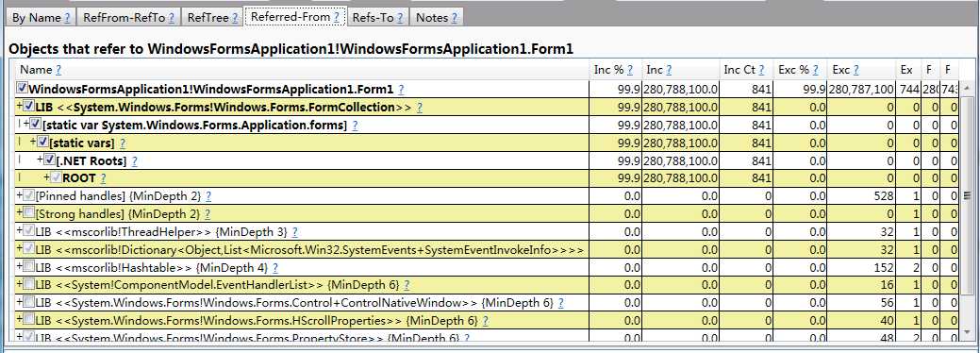Screen dimensions: 980x353
Task: Expand the [Pinned handles] node
Action: click(20, 196)
